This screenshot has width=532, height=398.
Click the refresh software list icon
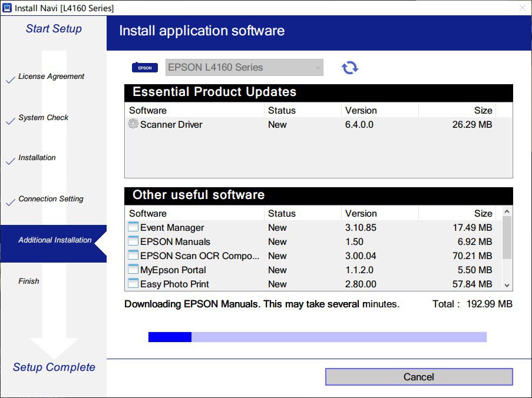(350, 68)
